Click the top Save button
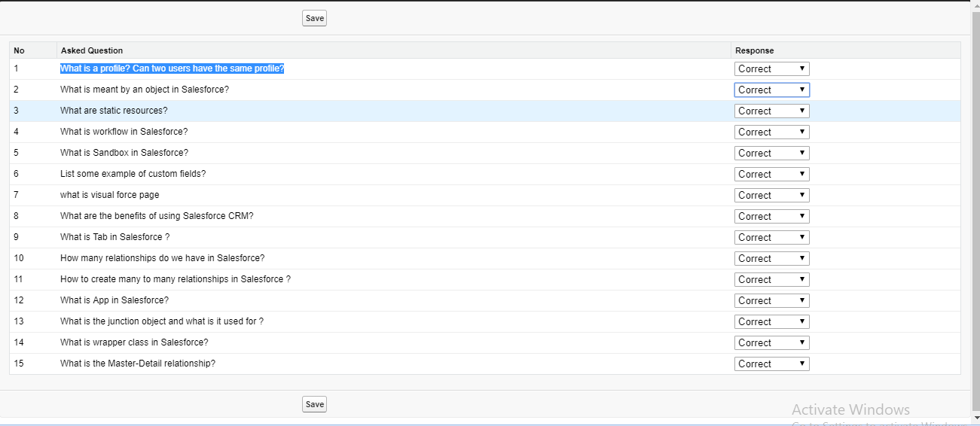This screenshot has height=426, width=980. pos(314,18)
